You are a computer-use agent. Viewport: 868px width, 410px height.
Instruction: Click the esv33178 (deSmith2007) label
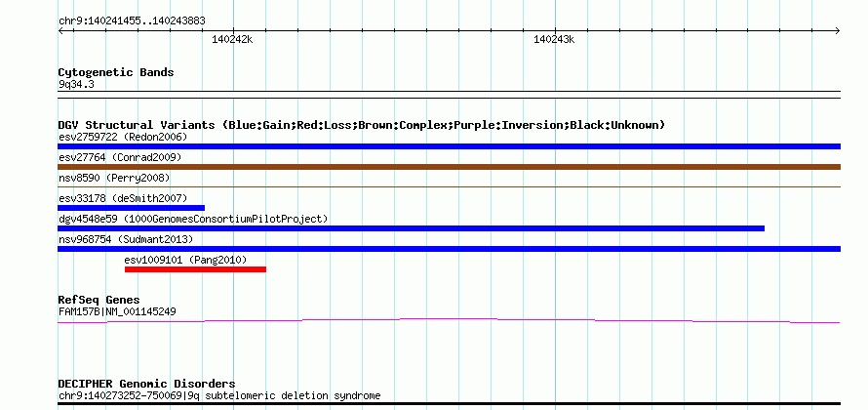click(x=123, y=198)
